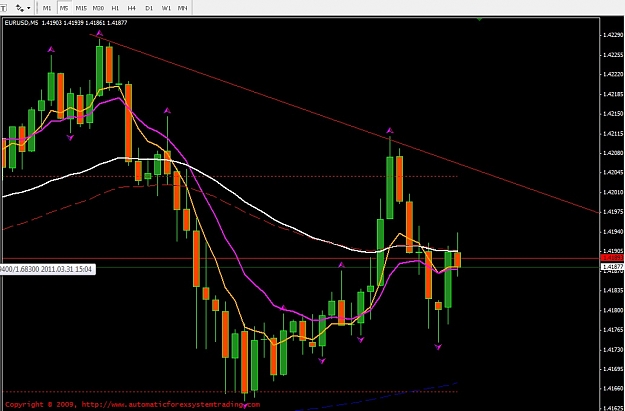Click the red 1.41893 price level tag
Image resolution: width=625 pixels, height=411 pixels.
612,258
